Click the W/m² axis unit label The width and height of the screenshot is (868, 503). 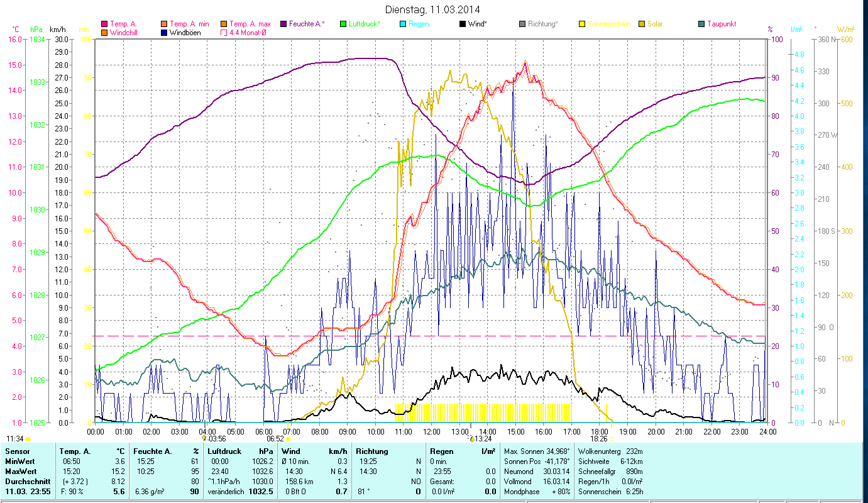tap(845, 30)
